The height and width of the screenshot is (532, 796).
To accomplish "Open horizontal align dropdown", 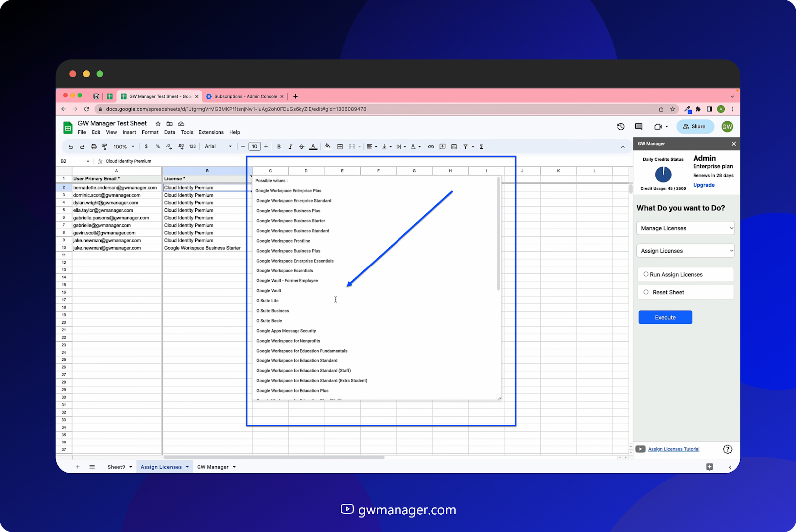I will tap(372, 147).
